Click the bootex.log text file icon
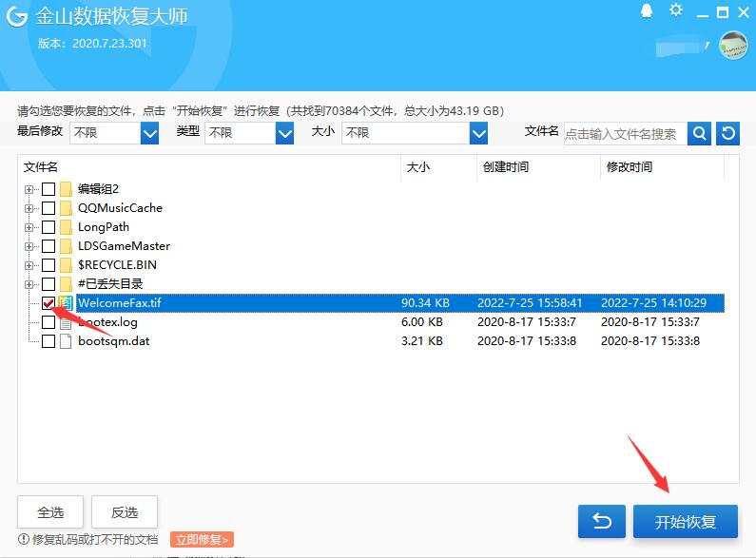The height and width of the screenshot is (558, 756). coord(66,322)
